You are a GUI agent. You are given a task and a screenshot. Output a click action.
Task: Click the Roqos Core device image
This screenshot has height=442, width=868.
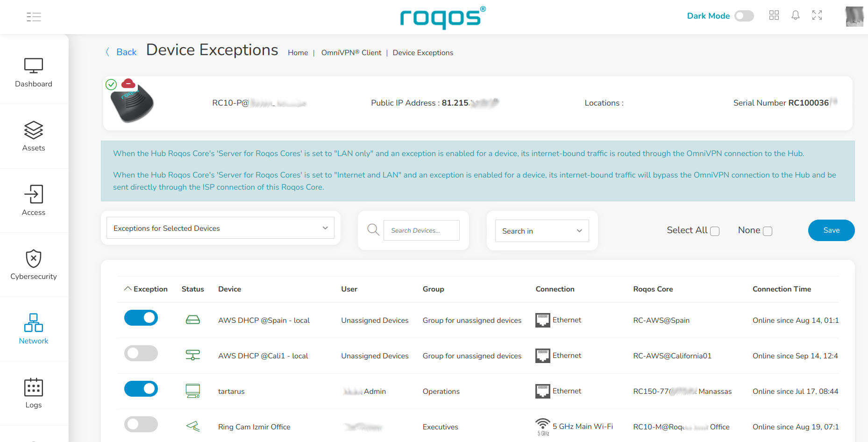point(132,104)
